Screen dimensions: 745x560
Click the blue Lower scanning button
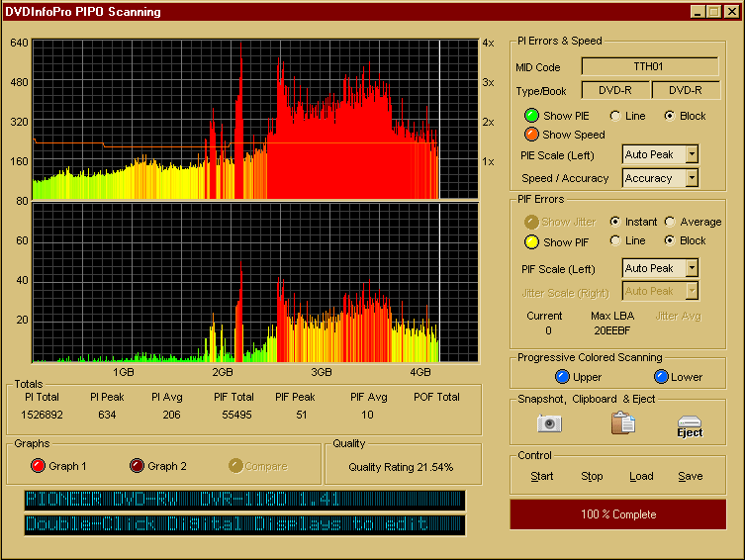pos(661,377)
